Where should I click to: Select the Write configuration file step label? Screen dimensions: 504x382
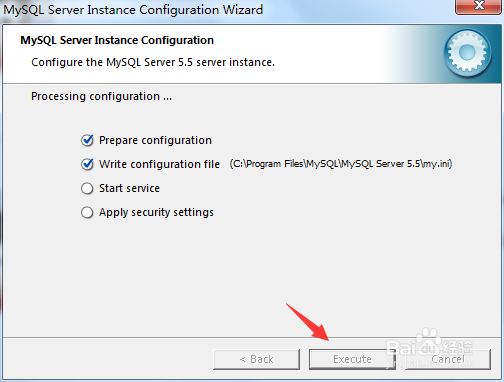[159, 164]
